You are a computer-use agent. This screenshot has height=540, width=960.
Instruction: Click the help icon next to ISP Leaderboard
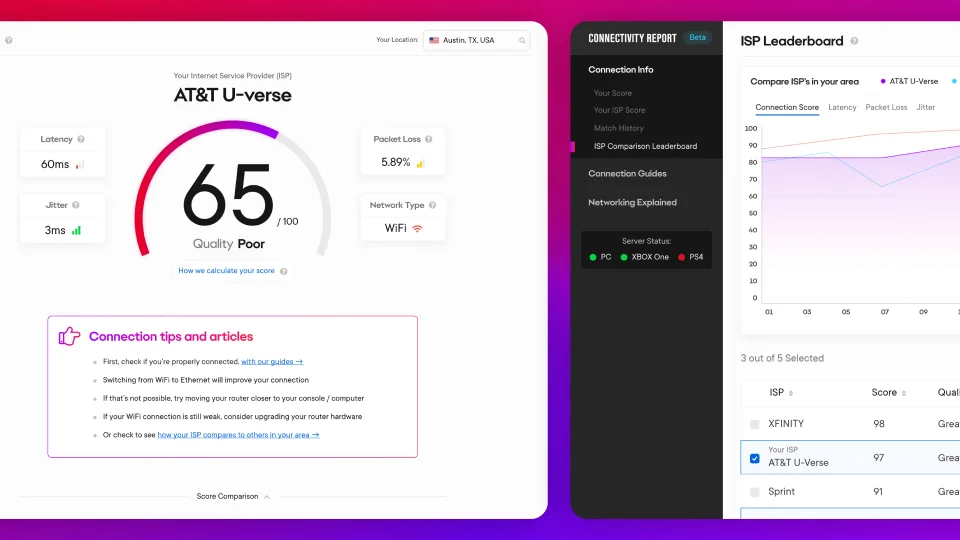click(854, 41)
